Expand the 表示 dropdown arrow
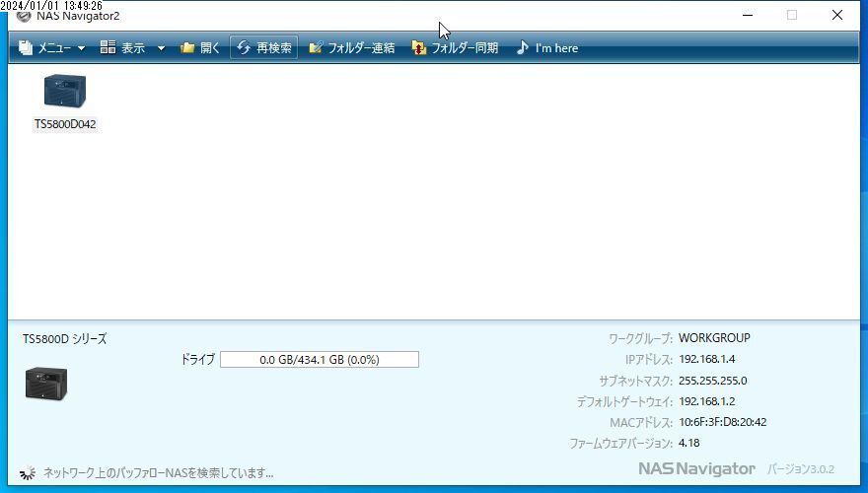 pyautogui.click(x=161, y=48)
